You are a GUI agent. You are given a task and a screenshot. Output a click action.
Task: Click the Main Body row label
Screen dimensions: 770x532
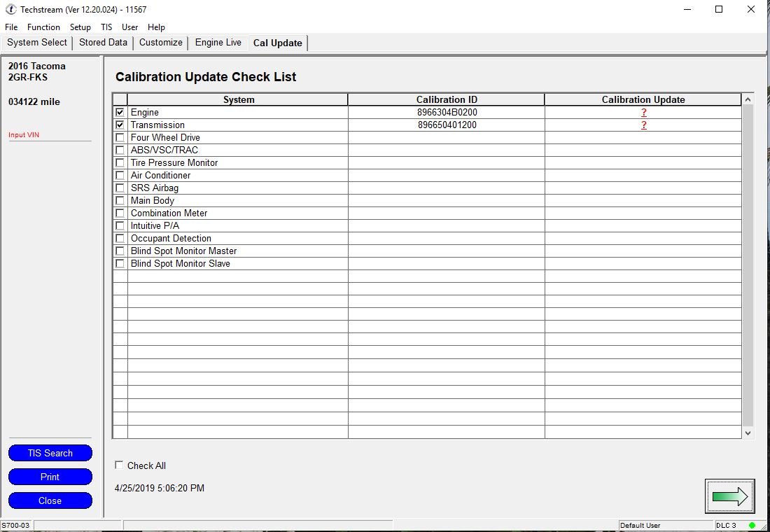click(x=152, y=200)
